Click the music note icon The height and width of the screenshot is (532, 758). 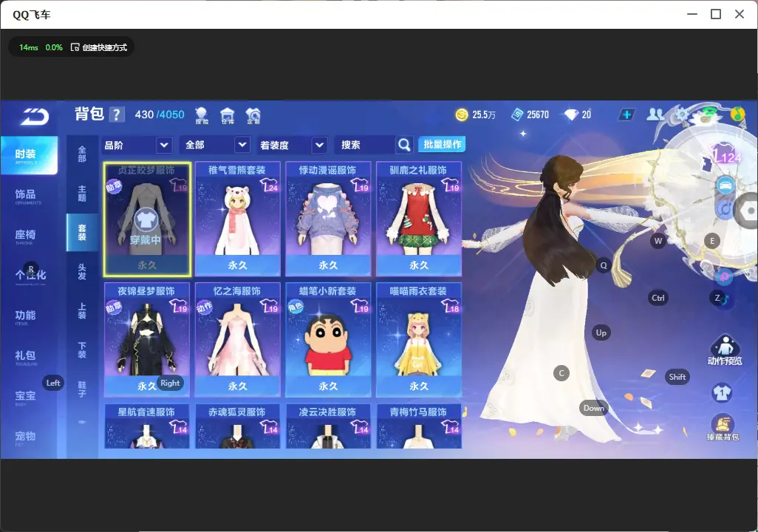737,114
